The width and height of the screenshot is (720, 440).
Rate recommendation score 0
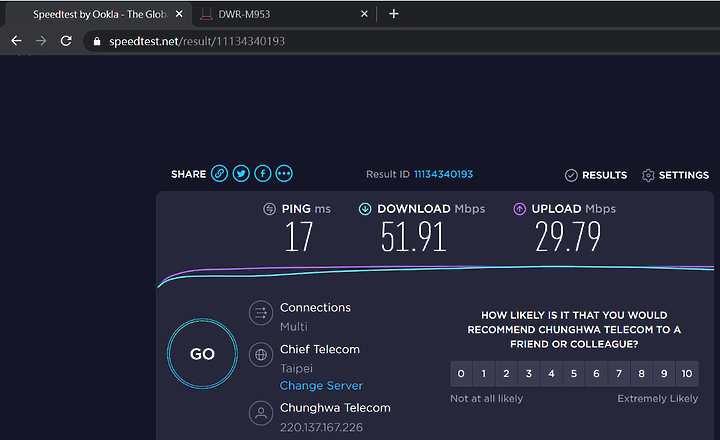click(461, 373)
